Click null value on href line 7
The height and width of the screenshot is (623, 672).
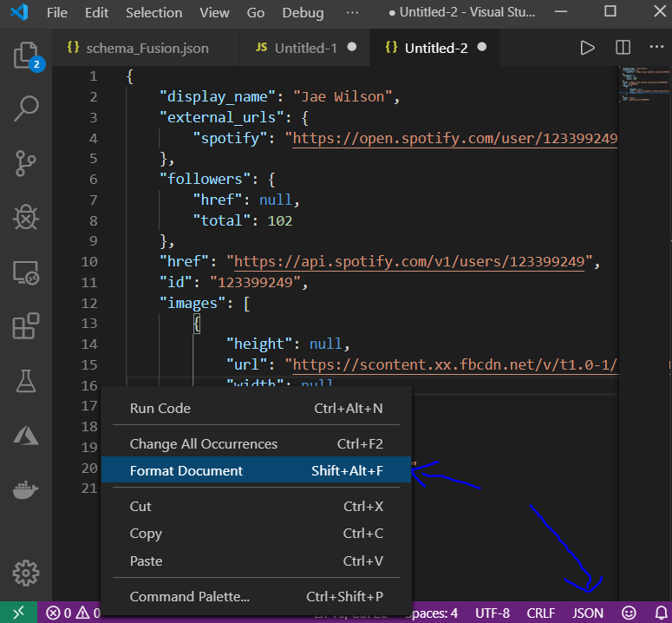coord(276,200)
